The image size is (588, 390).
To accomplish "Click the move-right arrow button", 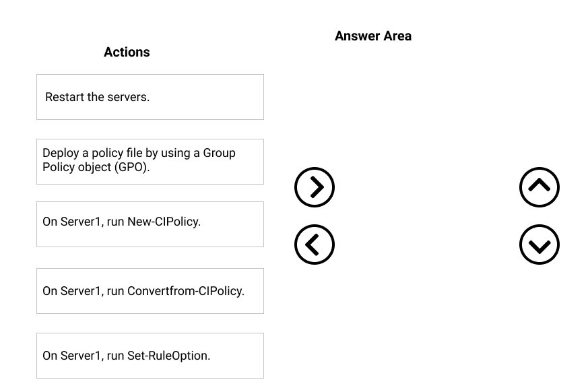I will pos(315,187).
